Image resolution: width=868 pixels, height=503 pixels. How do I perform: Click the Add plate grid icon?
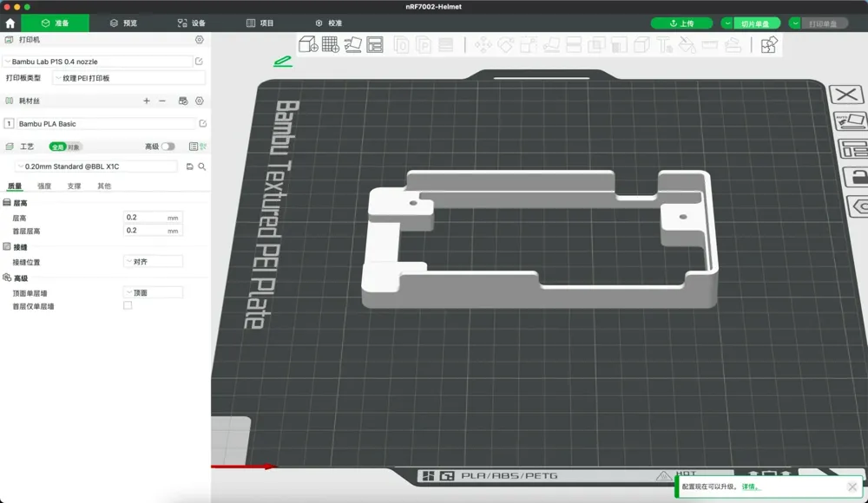tap(331, 44)
